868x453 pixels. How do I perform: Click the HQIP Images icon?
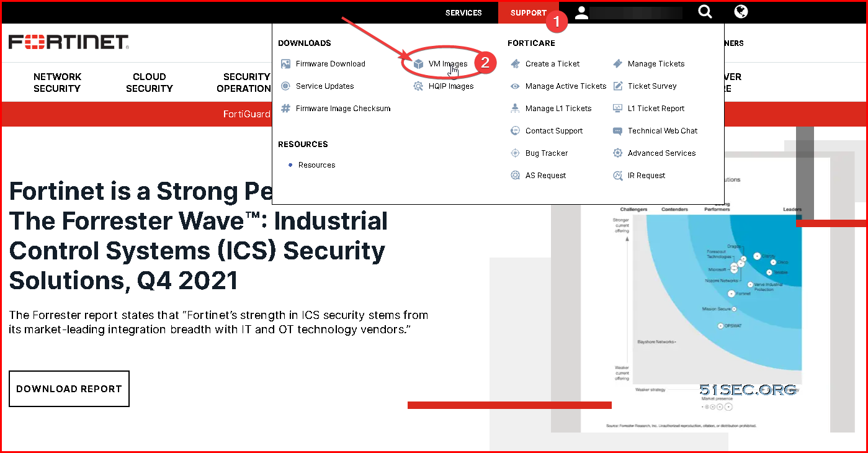click(x=418, y=86)
